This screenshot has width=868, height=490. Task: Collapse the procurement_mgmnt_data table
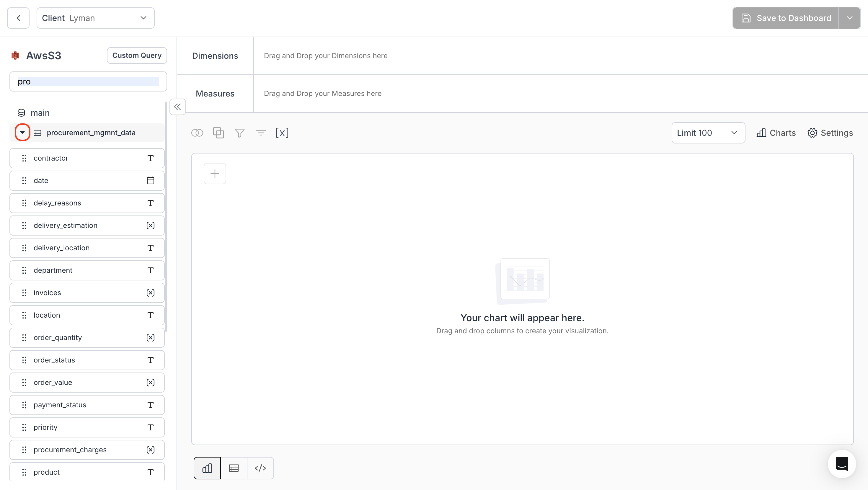[x=22, y=133]
